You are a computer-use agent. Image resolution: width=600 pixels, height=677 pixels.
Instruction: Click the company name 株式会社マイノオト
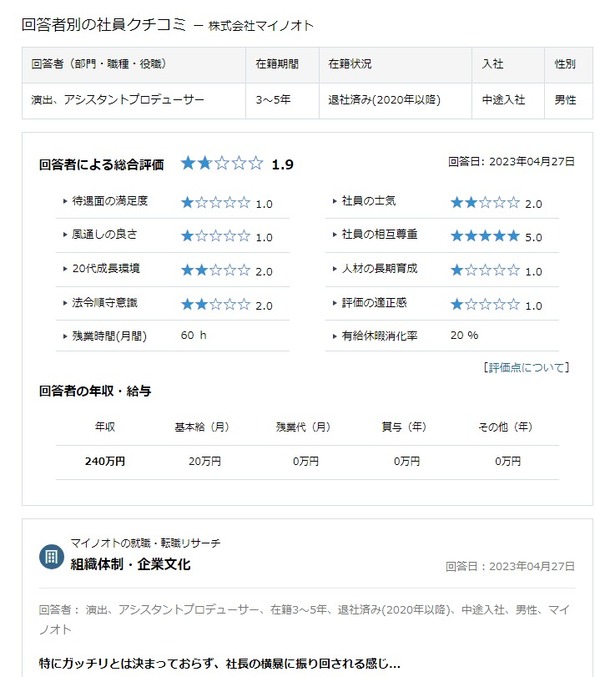261,26
